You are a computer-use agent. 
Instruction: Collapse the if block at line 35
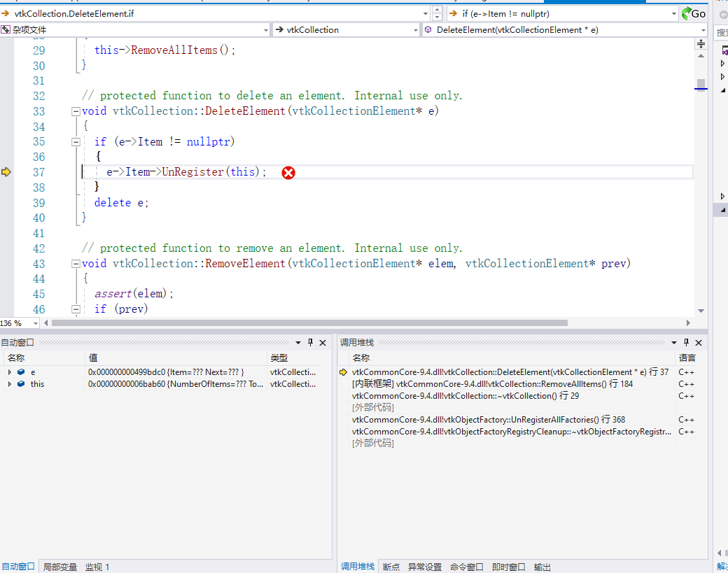[x=76, y=142]
